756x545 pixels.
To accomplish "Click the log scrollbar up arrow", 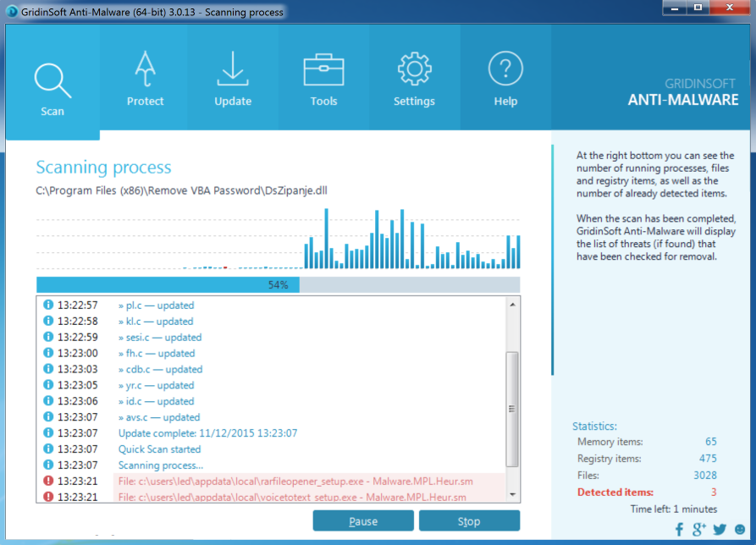I will tap(512, 305).
